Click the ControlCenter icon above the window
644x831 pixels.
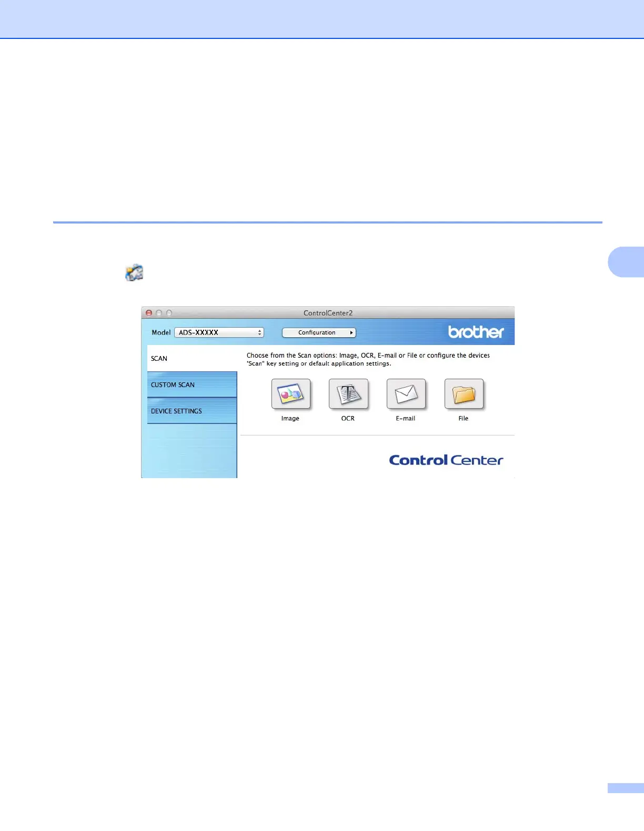[x=134, y=272]
